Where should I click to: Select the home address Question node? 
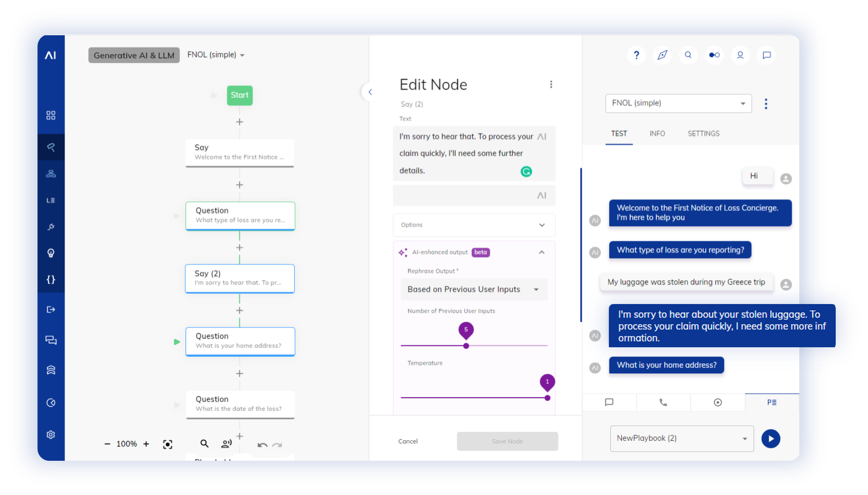point(240,342)
